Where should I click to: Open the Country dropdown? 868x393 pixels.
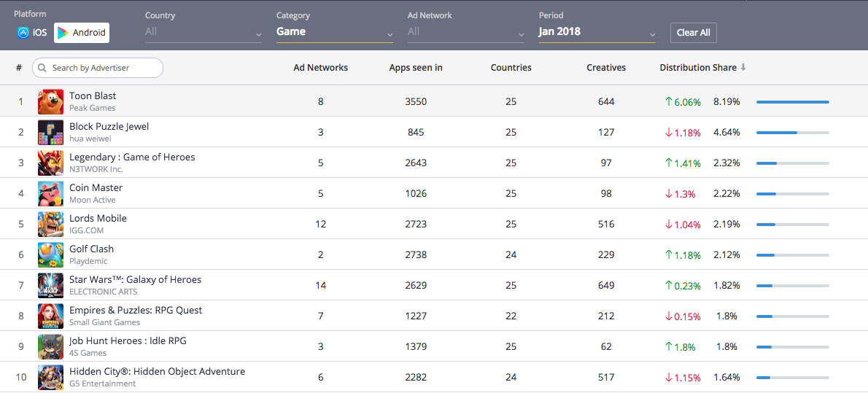pyautogui.click(x=204, y=32)
